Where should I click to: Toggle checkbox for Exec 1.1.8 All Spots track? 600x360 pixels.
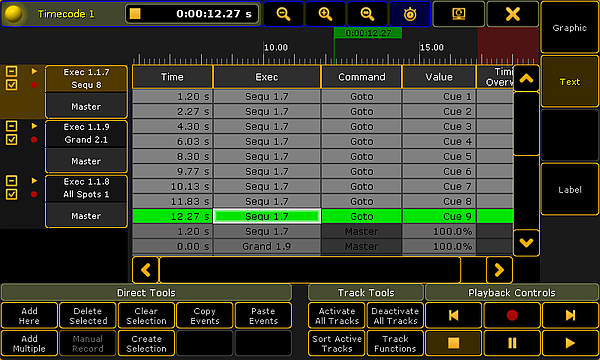pyautogui.click(x=11, y=194)
